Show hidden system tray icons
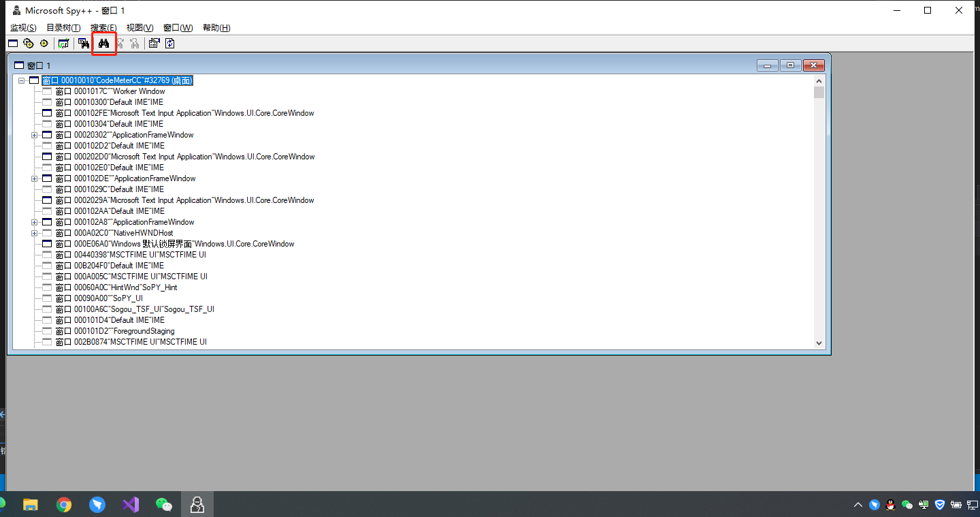The height and width of the screenshot is (517, 980). tap(857, 505)
